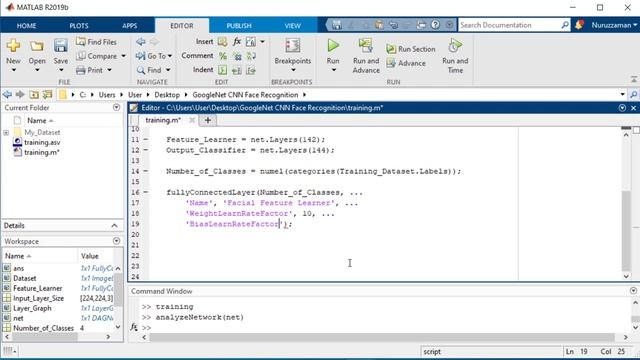Select the EDITOR ribbon tab
Image resolution: width=640 pixels, height=360 pixels.
coord(182,26)
